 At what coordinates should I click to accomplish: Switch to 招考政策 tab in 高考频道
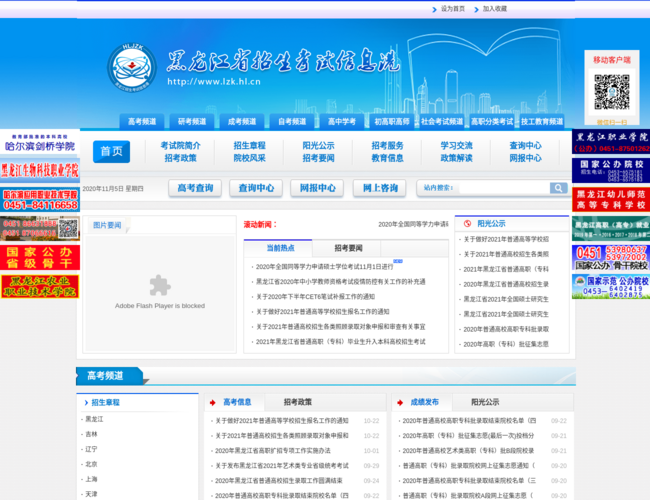[298, 402]
